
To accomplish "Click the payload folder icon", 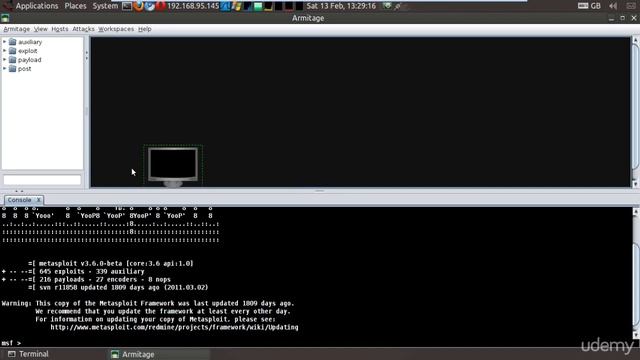I will (13, 60).
